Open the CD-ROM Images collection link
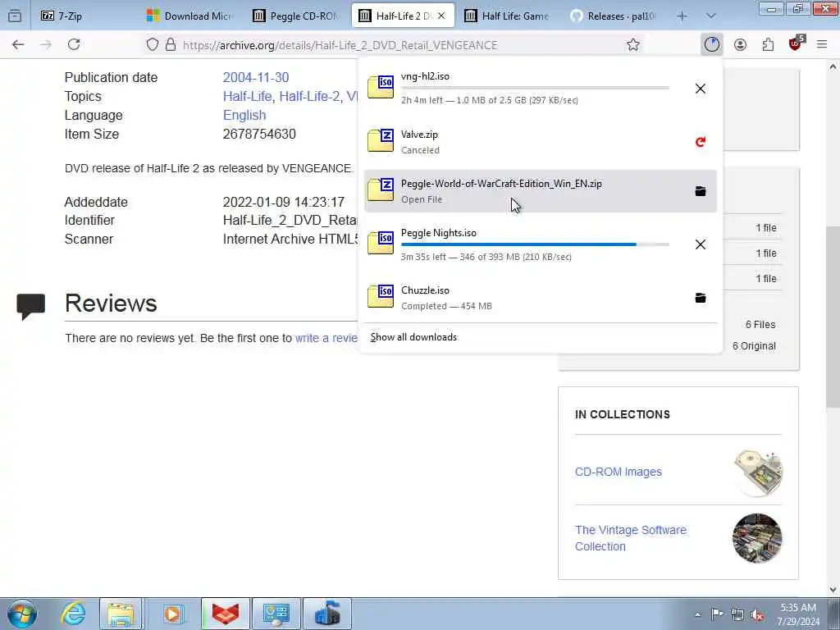The height and width of the screenshot is (630, 840). 619,472
